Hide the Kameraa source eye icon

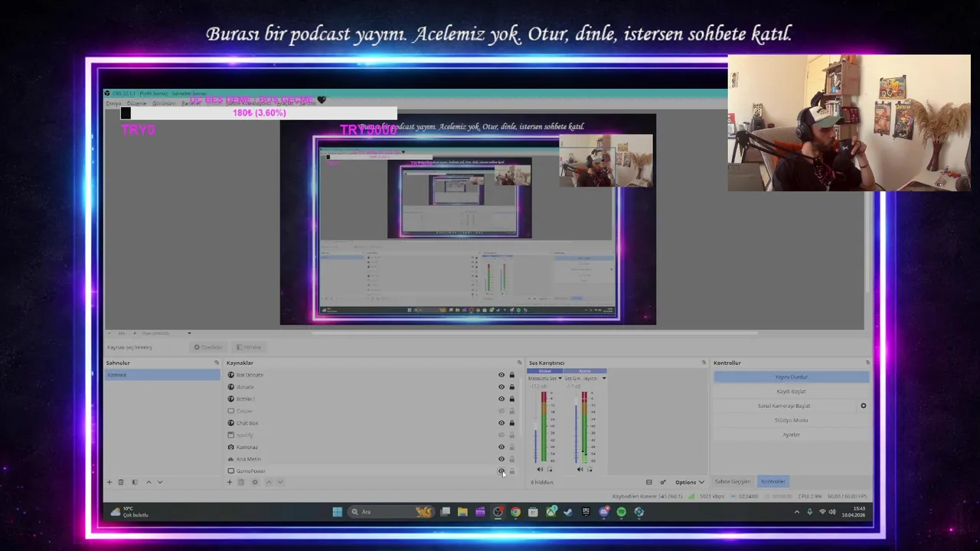pos(501,447)
